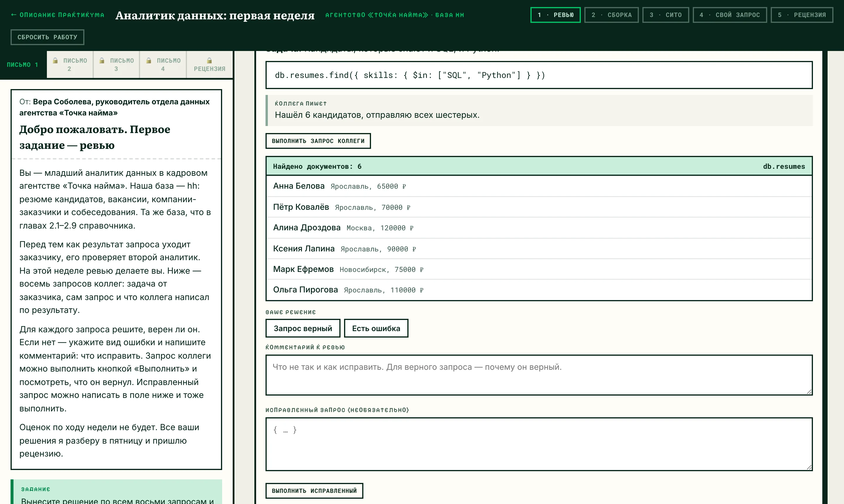Choose Есть ошибка decision
Image resolution: width=844 pixels, height=504 pixels.
tap(376, 328)
